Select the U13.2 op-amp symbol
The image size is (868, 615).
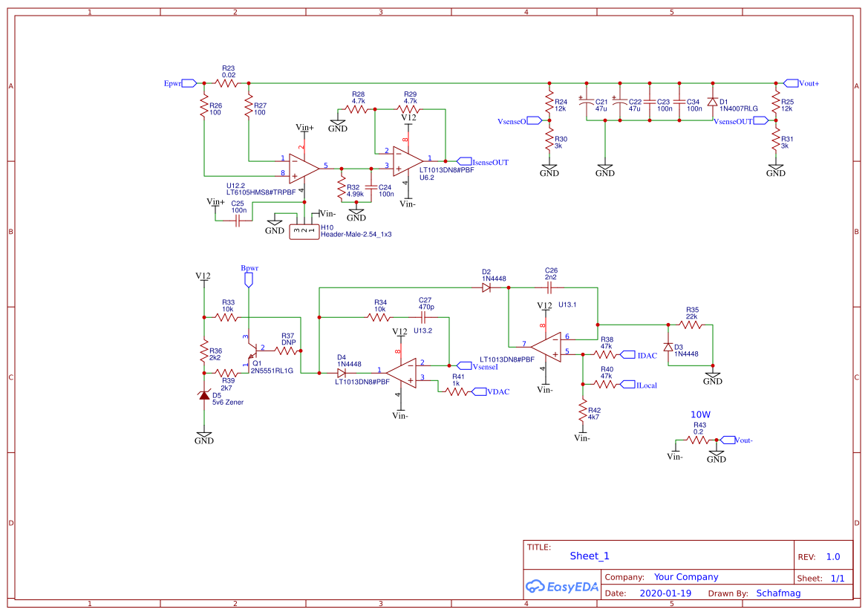point(401,373)
